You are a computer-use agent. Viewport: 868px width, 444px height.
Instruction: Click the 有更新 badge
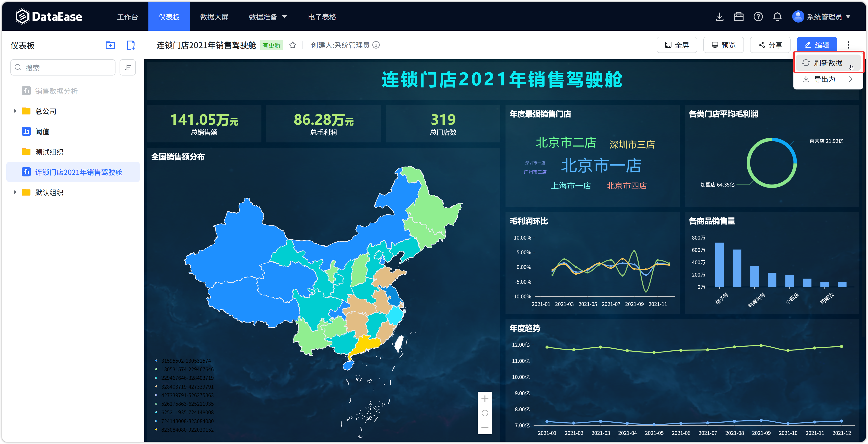point(272,45)
